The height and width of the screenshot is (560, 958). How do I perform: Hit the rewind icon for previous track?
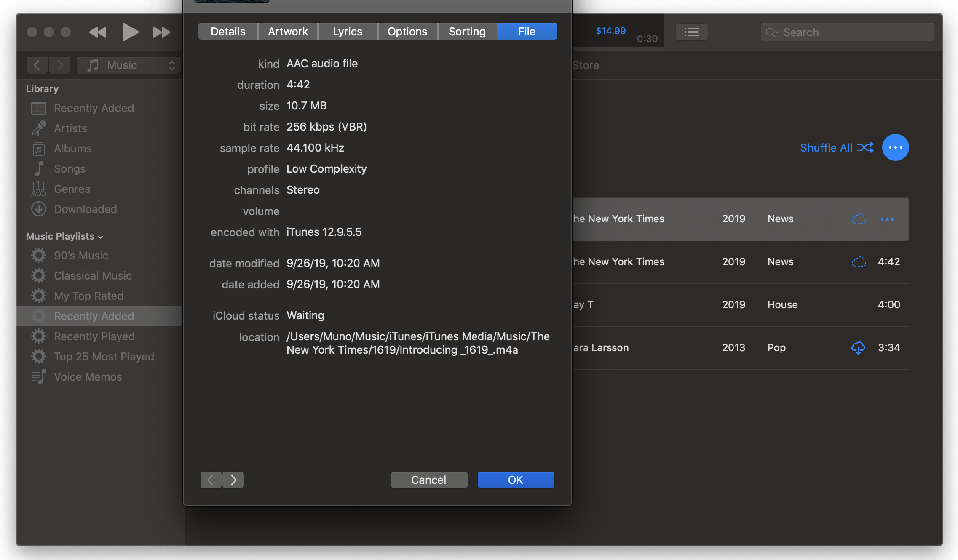click(x=97, y=32)
